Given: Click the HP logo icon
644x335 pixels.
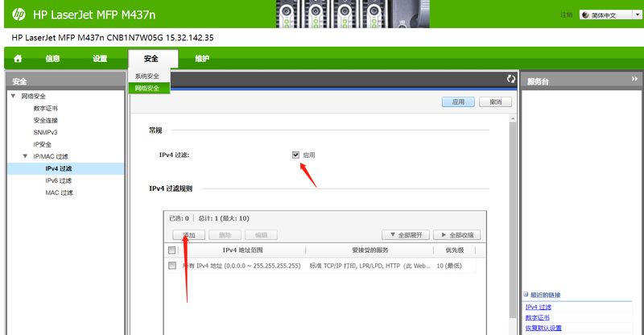Looking at the screenshot, I should pyautogui.click(x=19, y=14).
